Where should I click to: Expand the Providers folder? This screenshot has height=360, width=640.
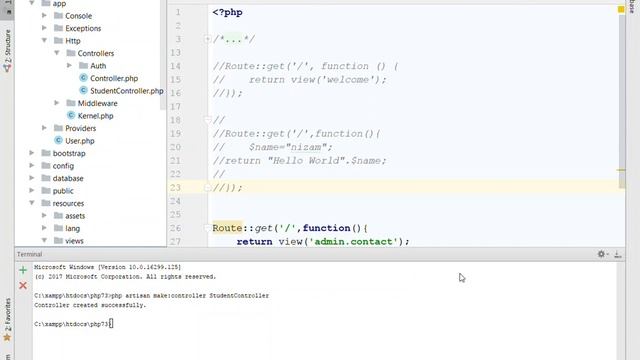click(x=44, y=128)
